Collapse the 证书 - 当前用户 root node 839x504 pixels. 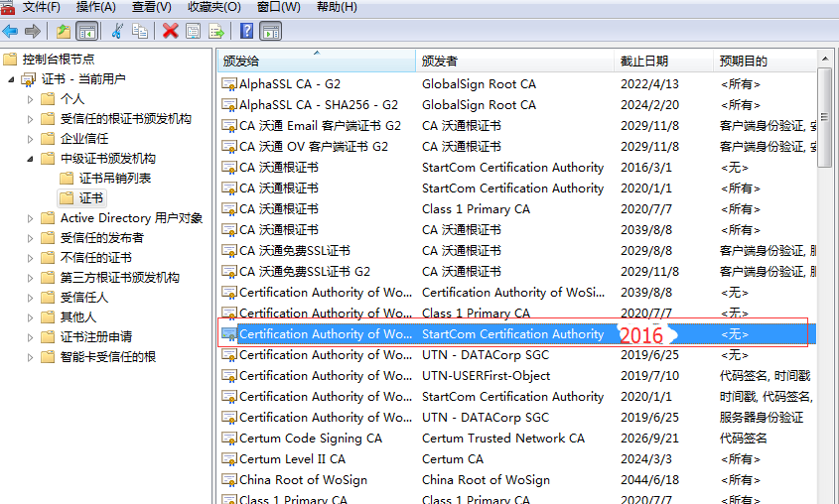tap(12, 79)
